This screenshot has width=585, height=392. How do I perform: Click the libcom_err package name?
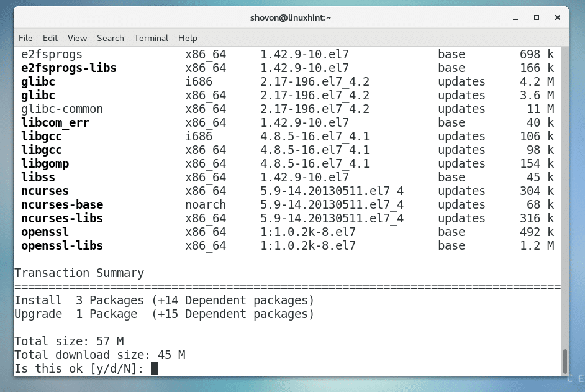[x=55, y=123]
